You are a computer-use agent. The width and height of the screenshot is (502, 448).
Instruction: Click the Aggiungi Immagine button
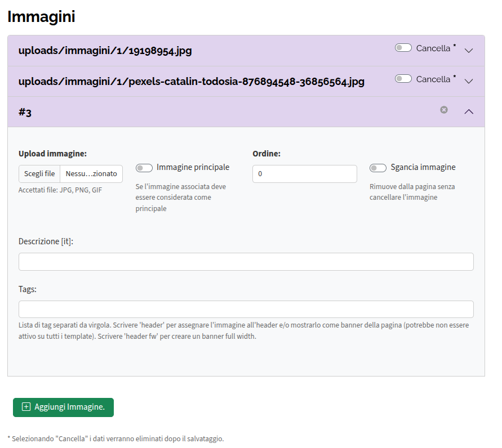coord(64,407)
